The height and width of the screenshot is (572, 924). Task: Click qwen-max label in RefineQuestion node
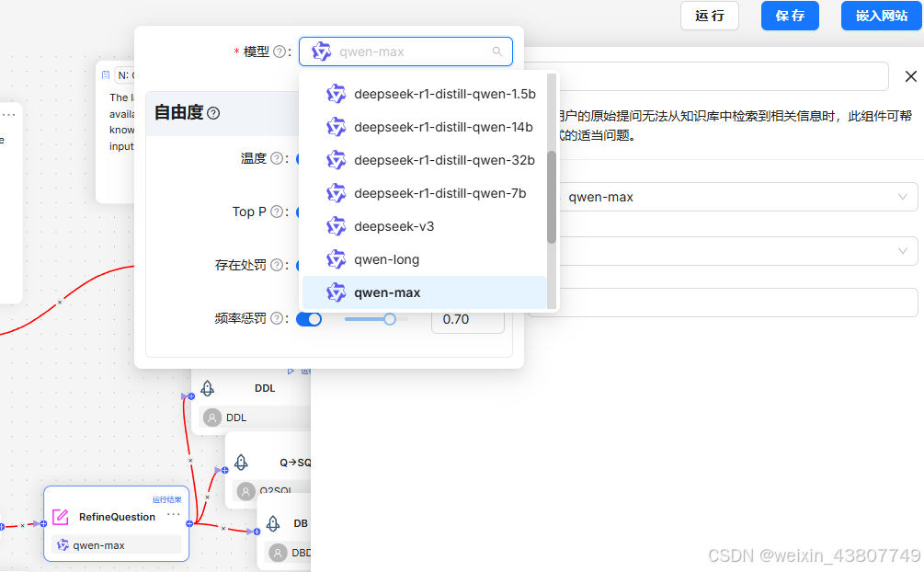coord(98,545)
